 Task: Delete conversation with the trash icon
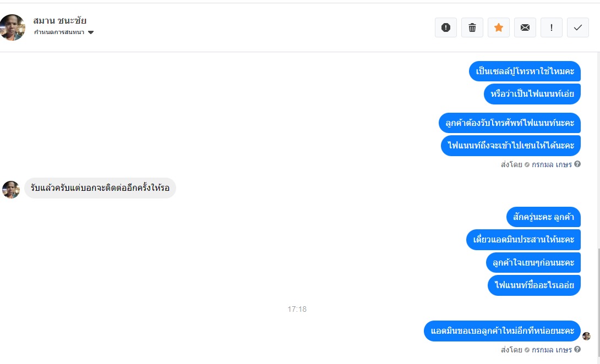coord(472,27)
